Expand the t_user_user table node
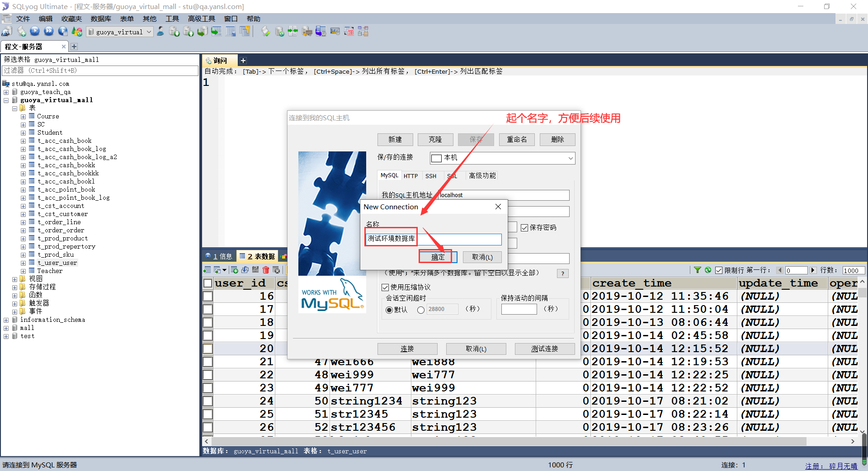This screenshot has height=471, width=868. pos(23,263)
